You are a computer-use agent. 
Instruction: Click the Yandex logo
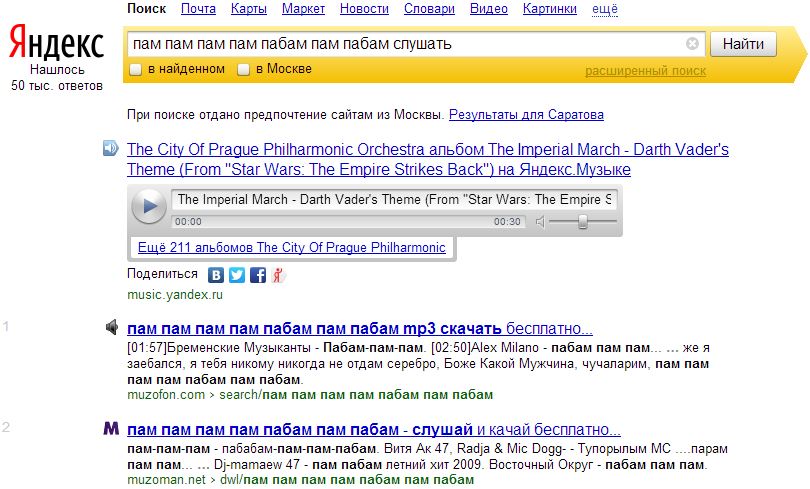56,42
